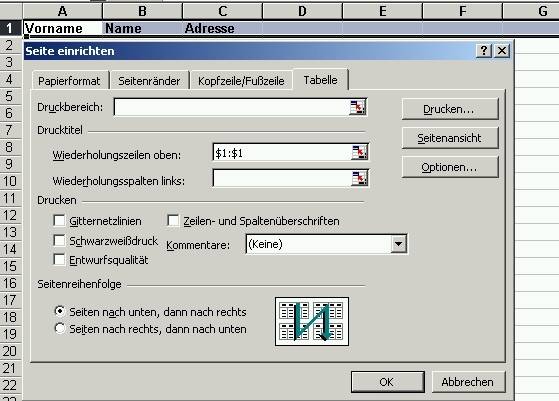Switch to the Seitenränder tab
Image resolution: width=559 pixels, height=401 pixels.
(149, 81)
